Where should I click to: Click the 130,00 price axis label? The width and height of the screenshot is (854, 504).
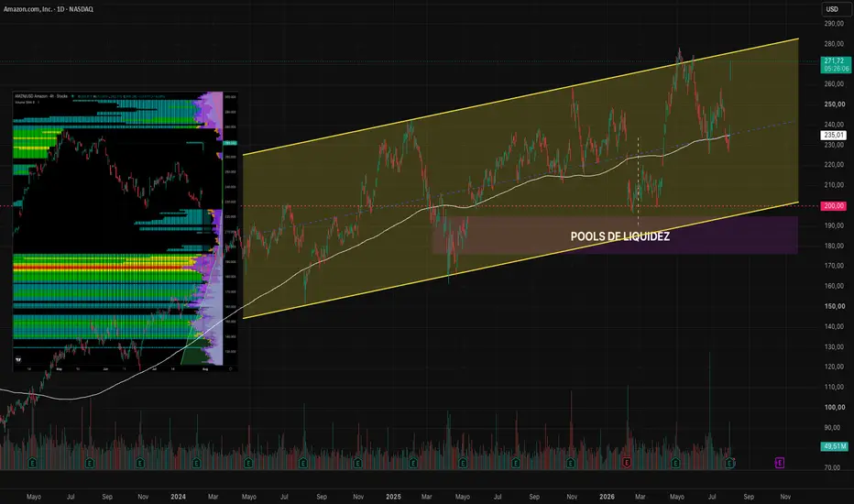tap(834, 346)
